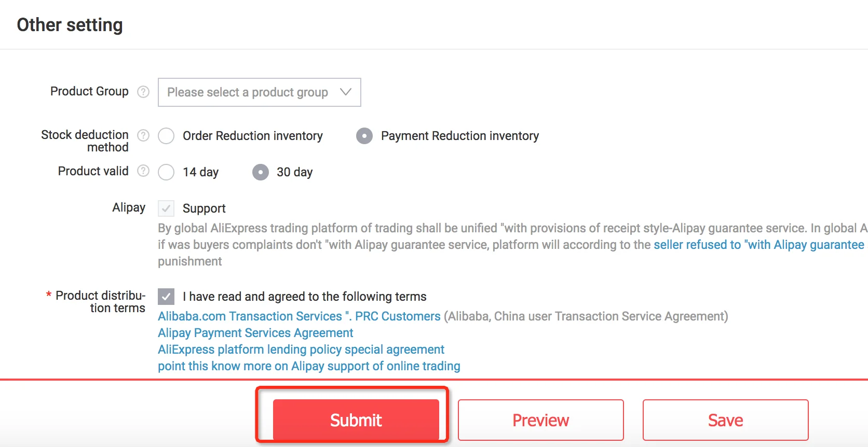Click the PRC Customers link text
Screen dimensions: 868x447
point(398,316)
